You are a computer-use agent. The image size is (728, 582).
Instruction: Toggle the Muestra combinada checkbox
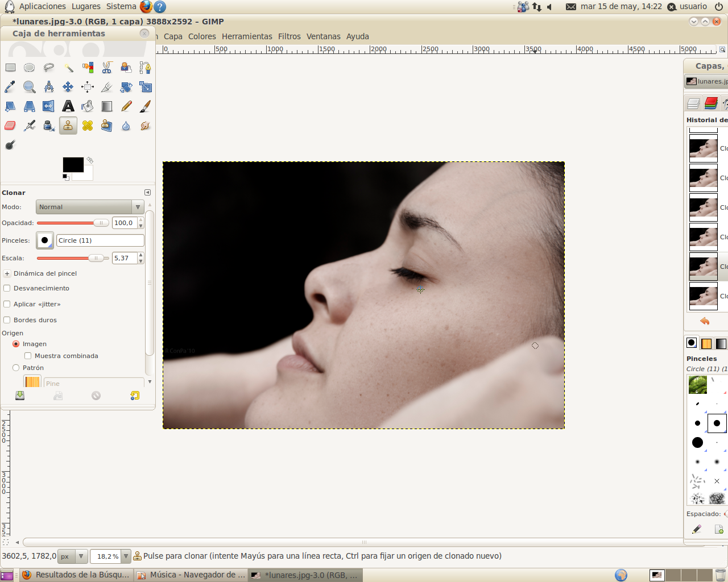click(x=28, y=356)
